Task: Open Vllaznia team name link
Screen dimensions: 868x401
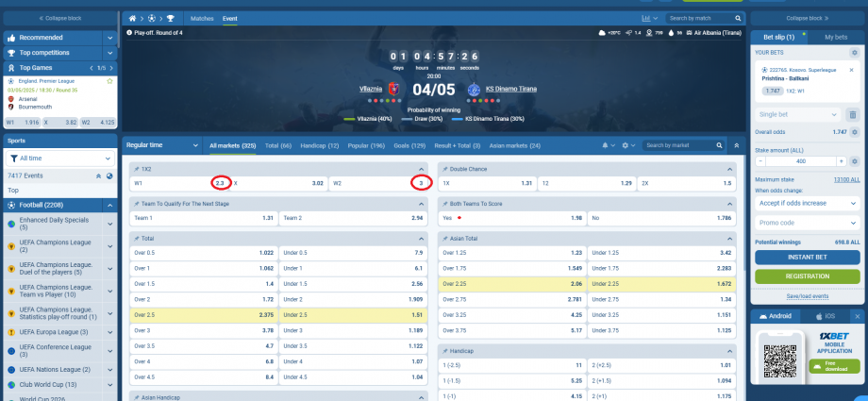Action: click(371, 89)
